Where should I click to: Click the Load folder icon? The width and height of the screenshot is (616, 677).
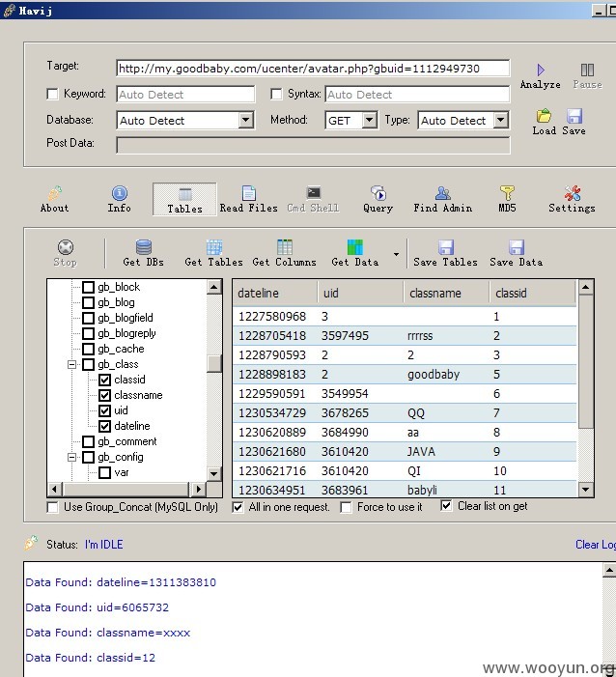click(x=544, y=116)
